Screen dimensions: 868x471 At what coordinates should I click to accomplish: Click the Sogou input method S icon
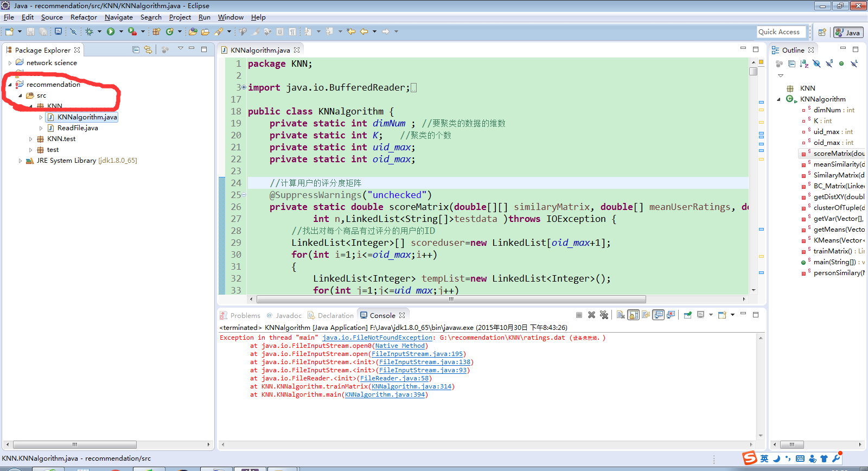click(749, 458)
